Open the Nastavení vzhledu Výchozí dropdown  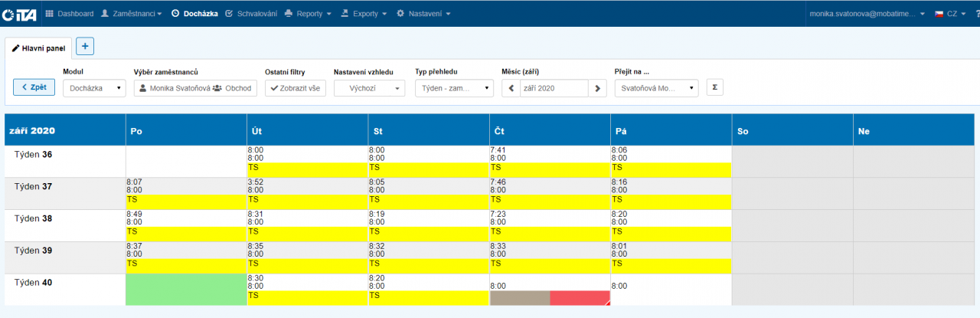point(369,88)
